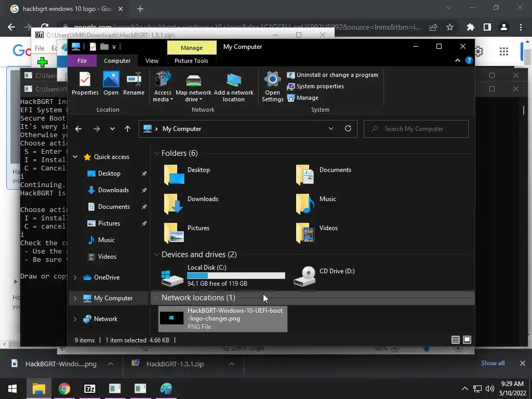
Task: Open Google apps grid icon
Action: (504, 51)
